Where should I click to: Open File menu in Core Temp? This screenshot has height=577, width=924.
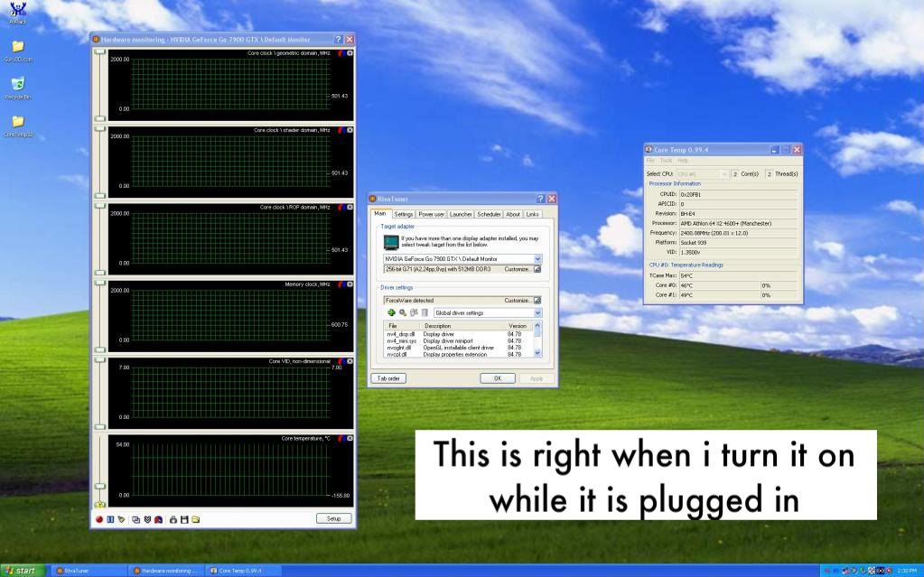click(x=650, y=161)
